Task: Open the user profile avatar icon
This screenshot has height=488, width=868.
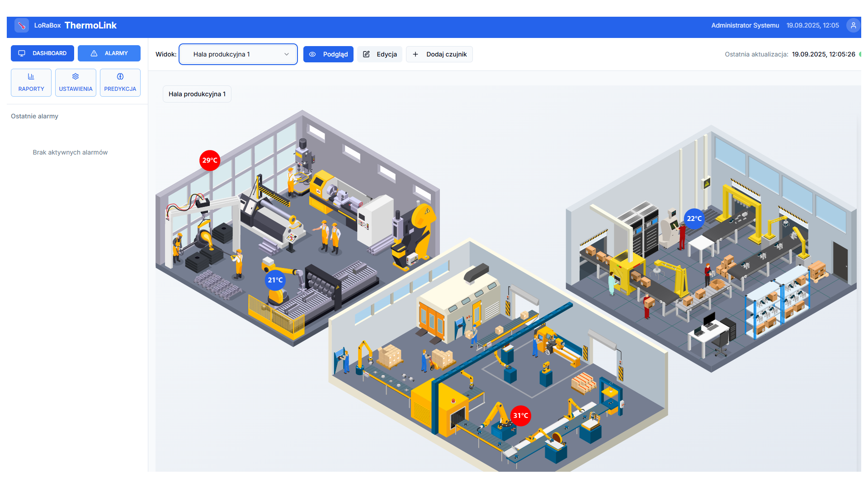Action: tap(853, 26)
